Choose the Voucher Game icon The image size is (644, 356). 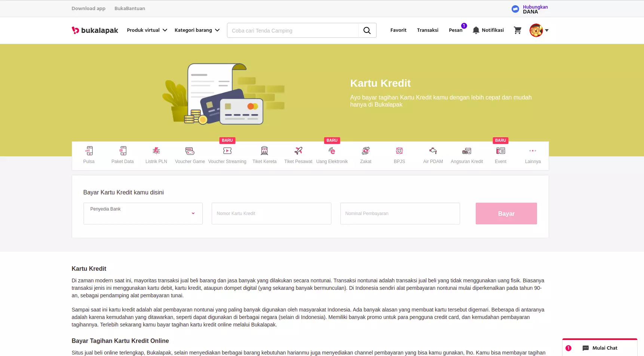190,151
